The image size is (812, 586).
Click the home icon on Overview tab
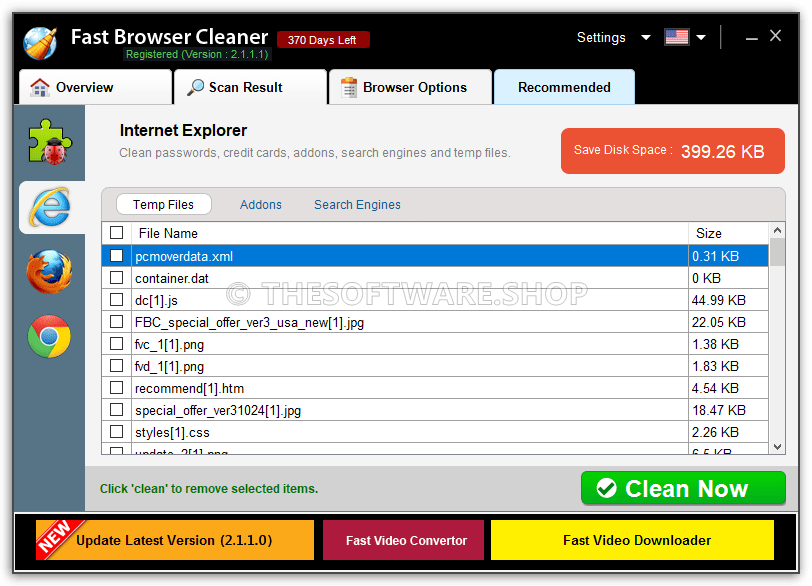pyautogui.click(x=40, y=87)
